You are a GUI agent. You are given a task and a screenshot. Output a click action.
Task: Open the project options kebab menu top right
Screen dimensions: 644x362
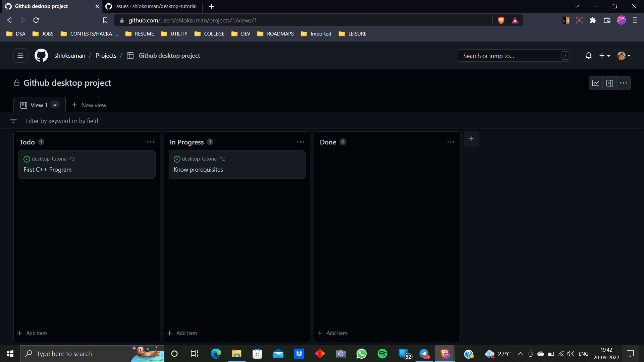624,83
